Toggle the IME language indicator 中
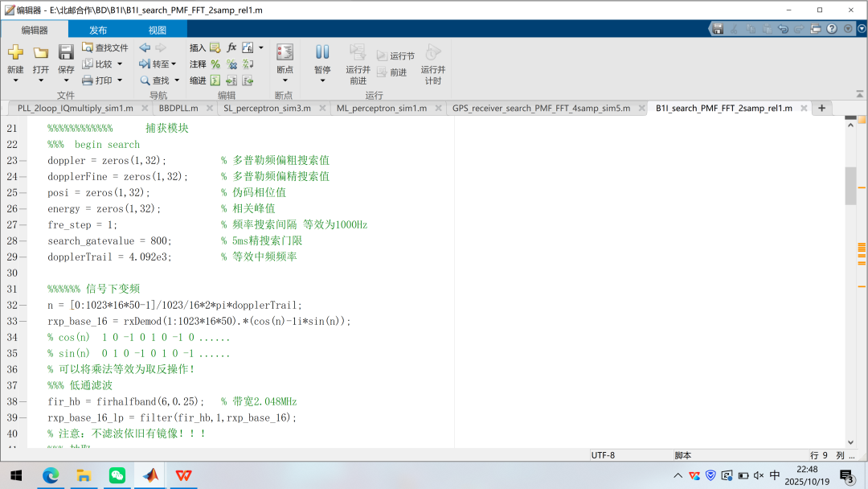Viewport: 868px width, 489px height. pyautogui.click(x=774, y=475)
